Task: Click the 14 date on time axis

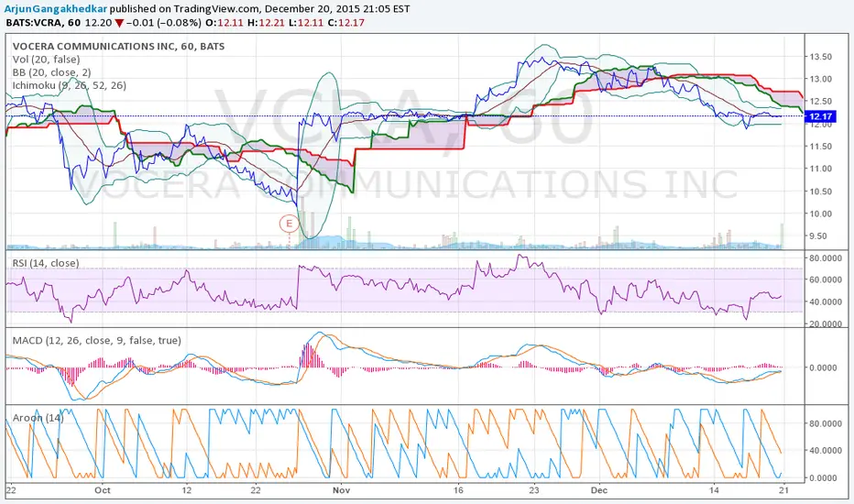Action: (714, 490)
